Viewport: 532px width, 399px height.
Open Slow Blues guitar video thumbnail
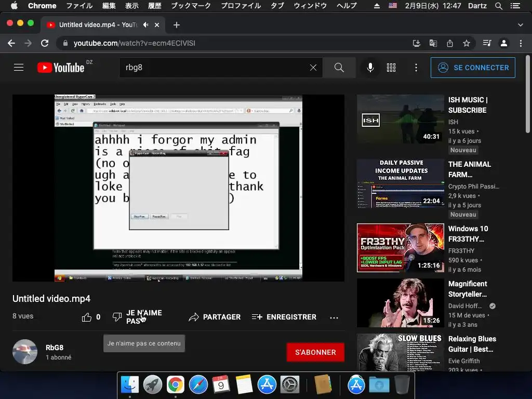[401, 352]
